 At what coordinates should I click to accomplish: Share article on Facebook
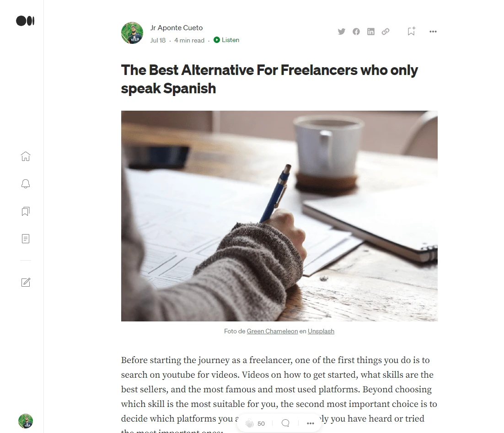(x=356, y=32)
